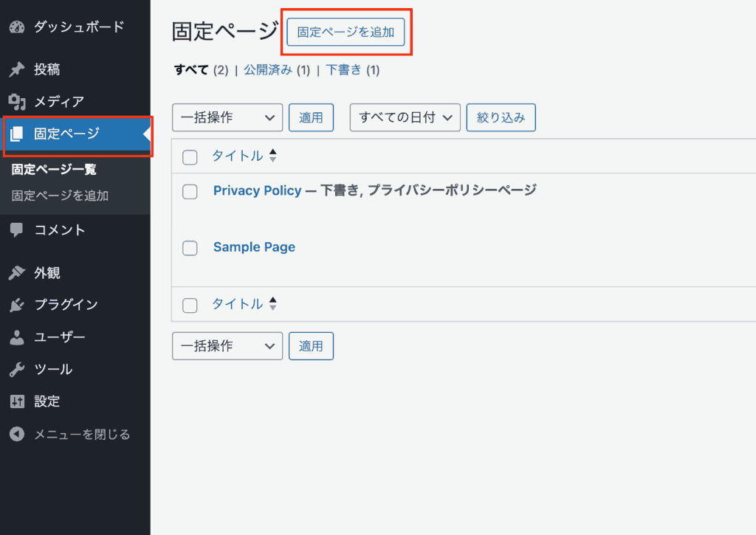This screenshot has height=535, width=756.
Task: Open the bottom 一括操作 bulk actions dropdown
Action: pos(227,345)
